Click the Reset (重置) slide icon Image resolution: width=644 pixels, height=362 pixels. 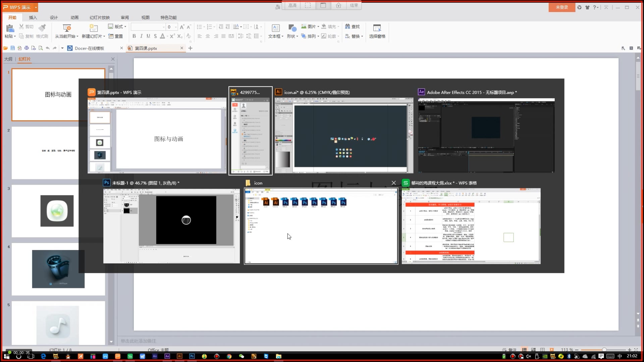(111, 36)
